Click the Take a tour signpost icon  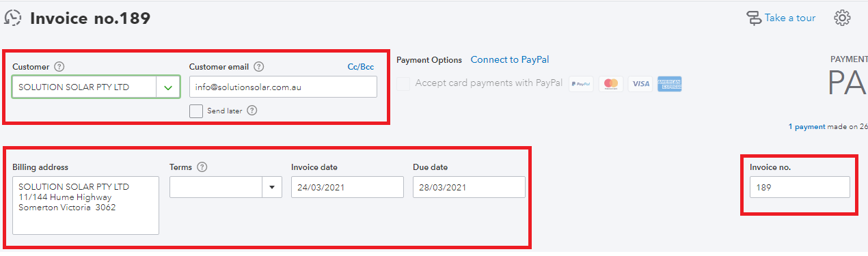(754, 18)
